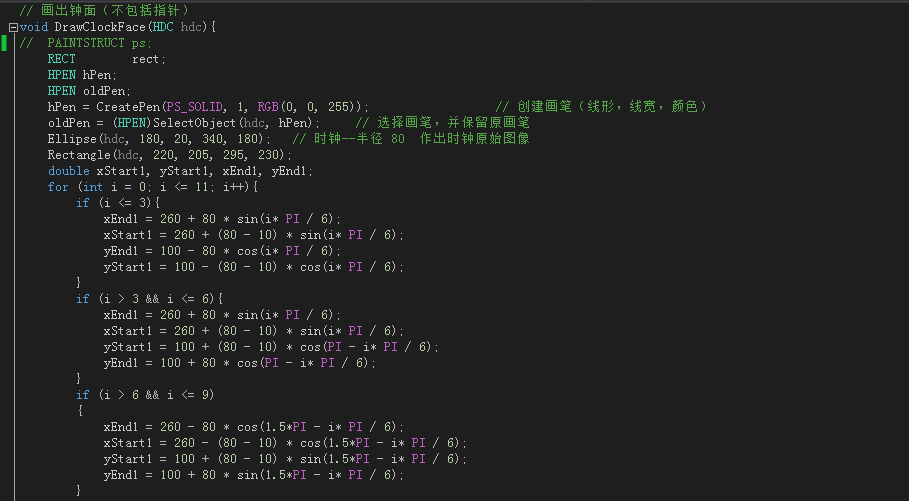Click the 'HPEN hPen;' declaration
Viewport: 909px width, 501px height.
[x=82, y=75]
